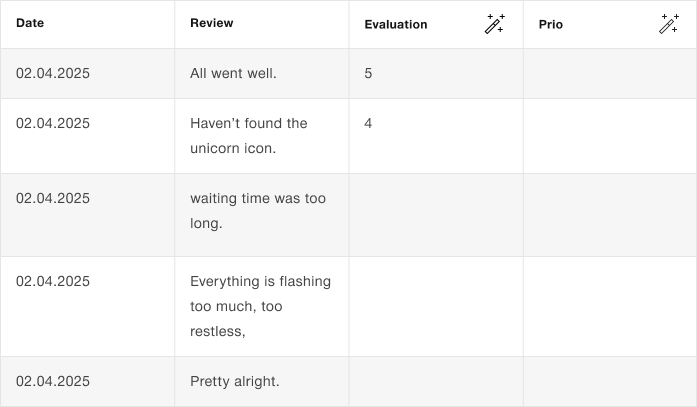
Task: Select the "waiting time was too long." cell
Action: (x=258, y=211)
